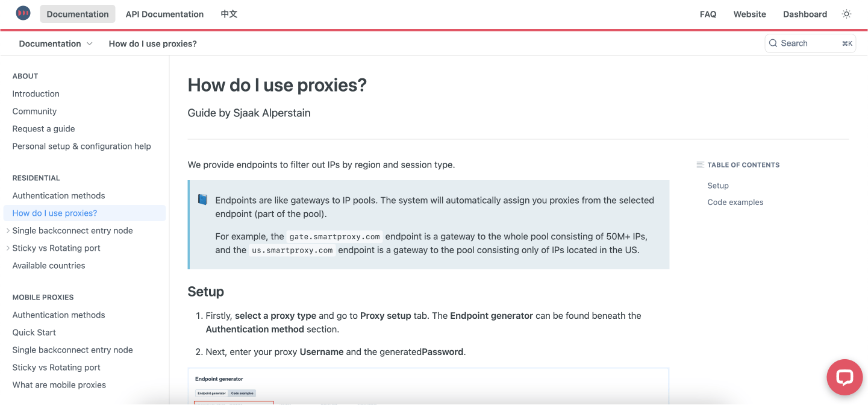Click the Smartproxy logo icon

tap(23, 13)
